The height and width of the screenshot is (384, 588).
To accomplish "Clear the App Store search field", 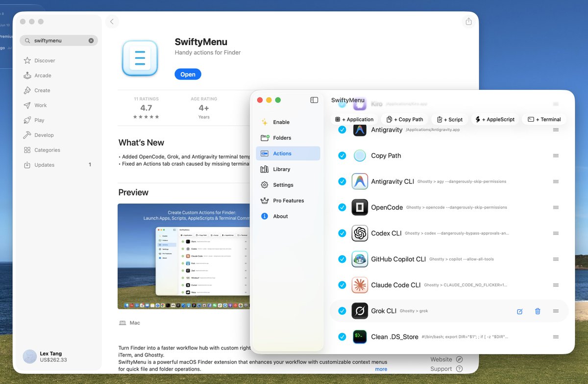I will pos(91,41).
